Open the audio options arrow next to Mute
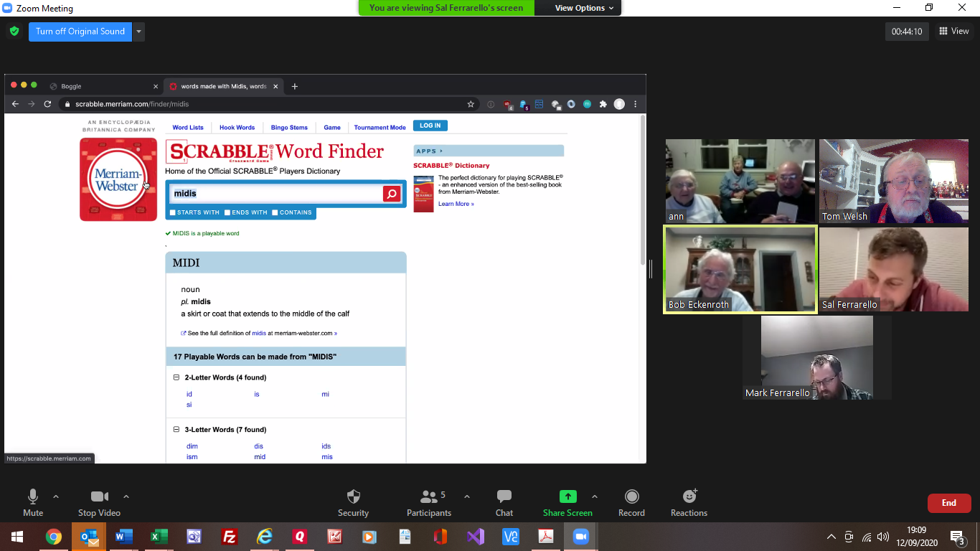This screenshot has height=551, width=980. (x=56, y=496)
